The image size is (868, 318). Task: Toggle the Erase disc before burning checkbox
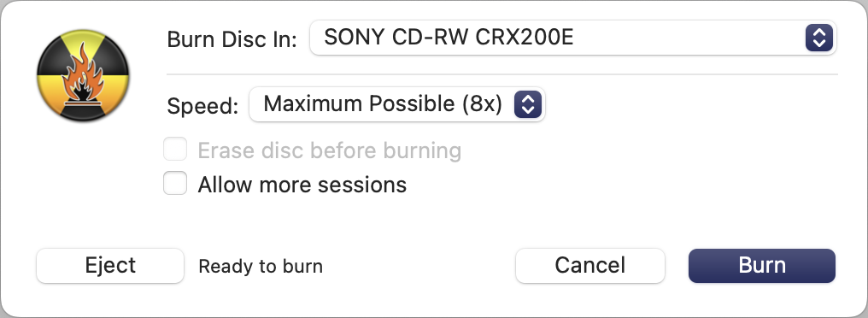[x=175, y=150]
